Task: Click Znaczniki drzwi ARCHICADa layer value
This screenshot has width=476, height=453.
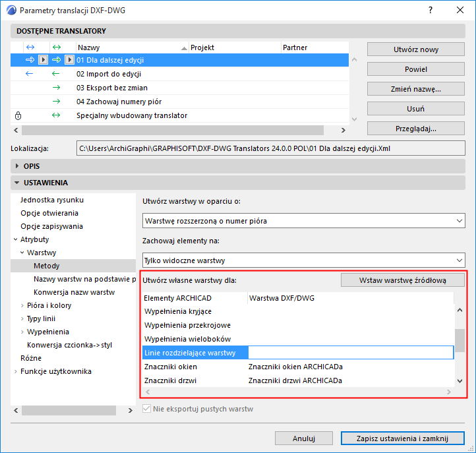Action: click(x=295, y=380)
